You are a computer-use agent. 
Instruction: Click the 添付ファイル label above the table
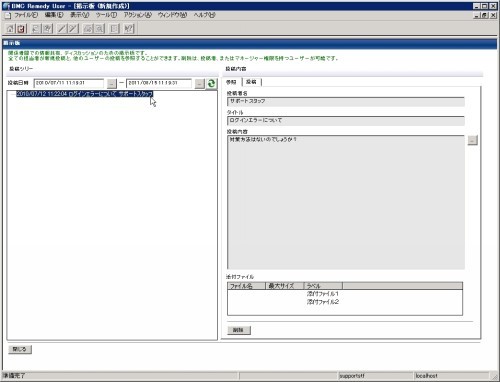tap(240, 277)
